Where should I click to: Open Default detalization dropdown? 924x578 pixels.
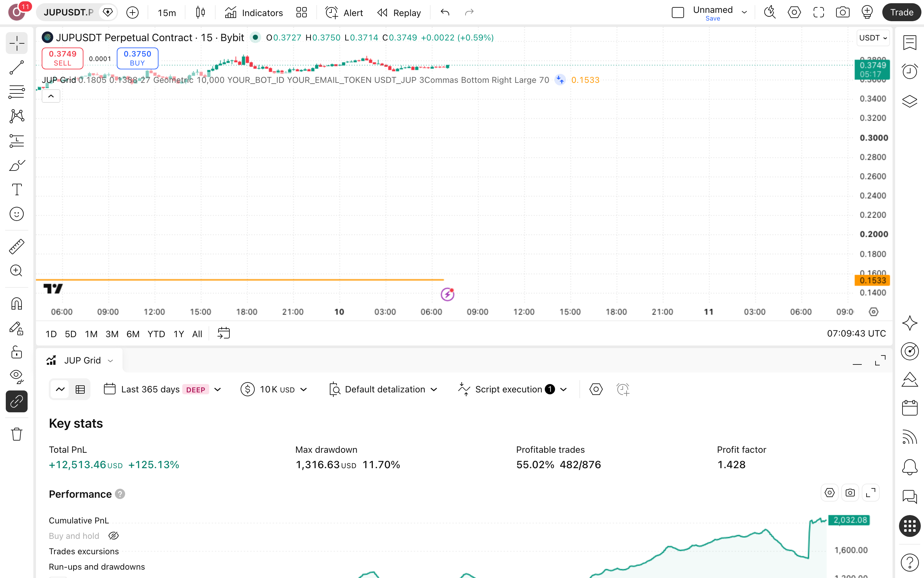pyautogui.click(x=383, y=390)
